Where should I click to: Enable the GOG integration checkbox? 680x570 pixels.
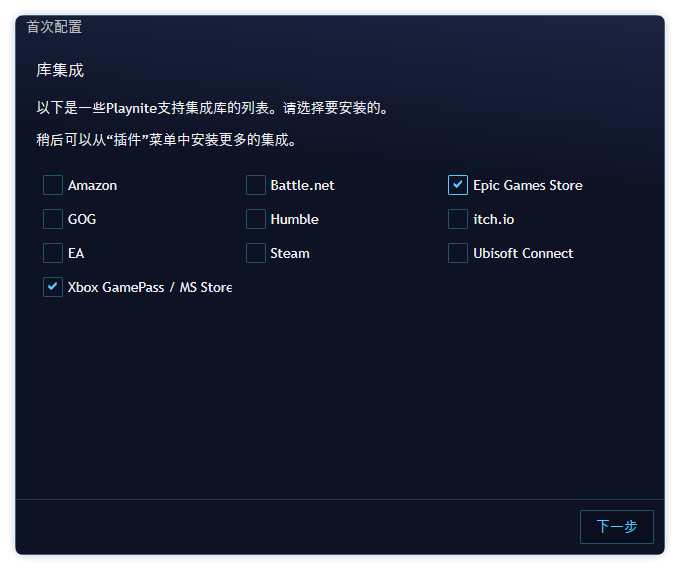pos(52,219)
